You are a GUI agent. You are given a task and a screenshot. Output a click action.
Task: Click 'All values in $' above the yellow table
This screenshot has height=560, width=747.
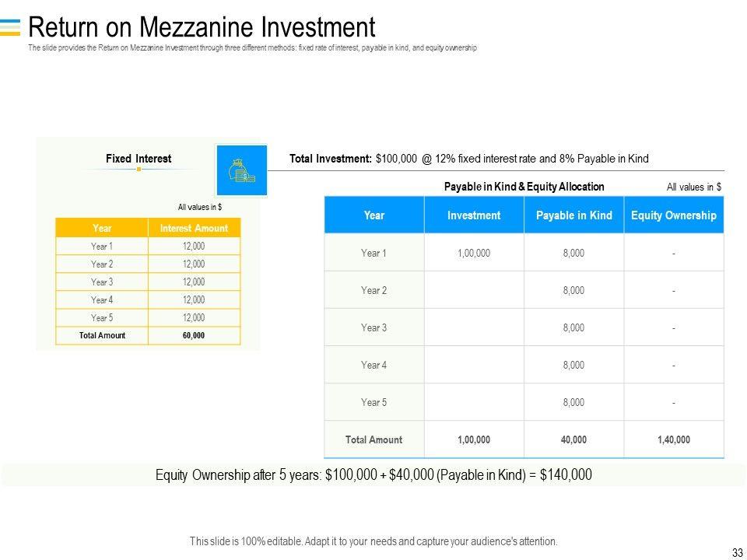click(x=200, y=207)
